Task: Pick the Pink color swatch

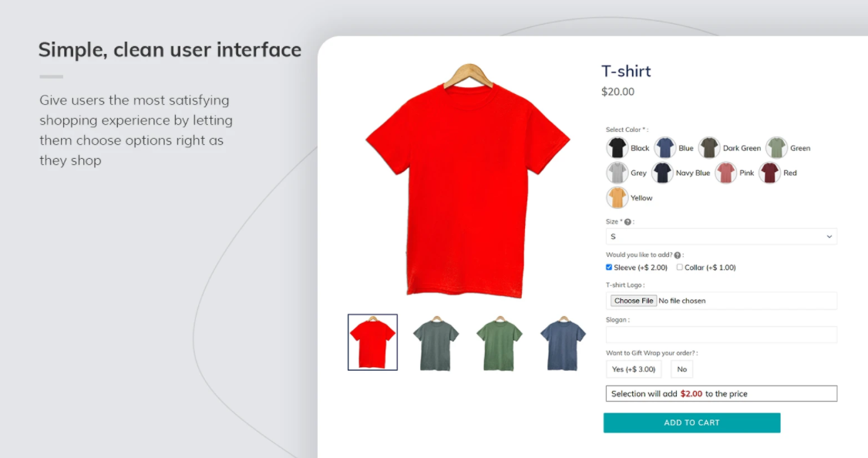Action: [725, 173]
